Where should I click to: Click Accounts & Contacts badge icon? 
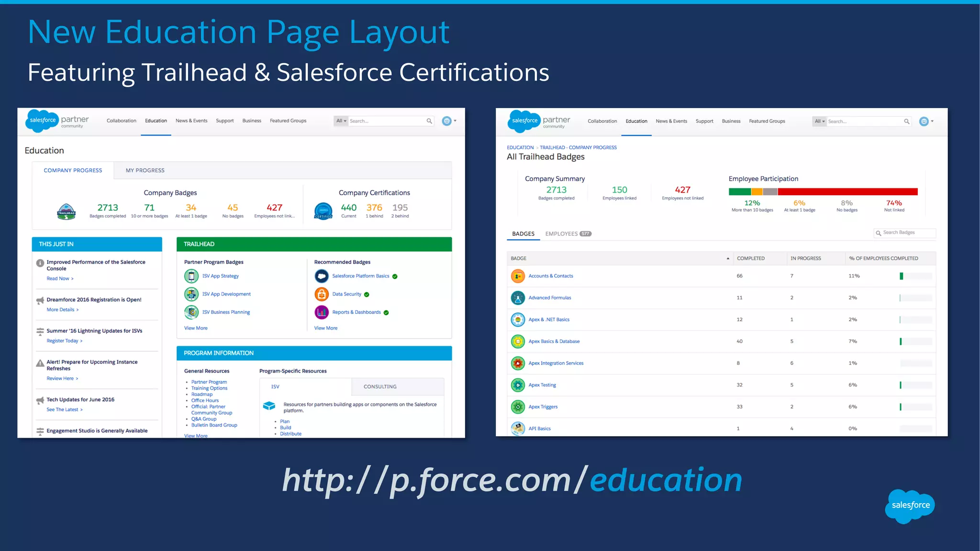pos(518,276)
